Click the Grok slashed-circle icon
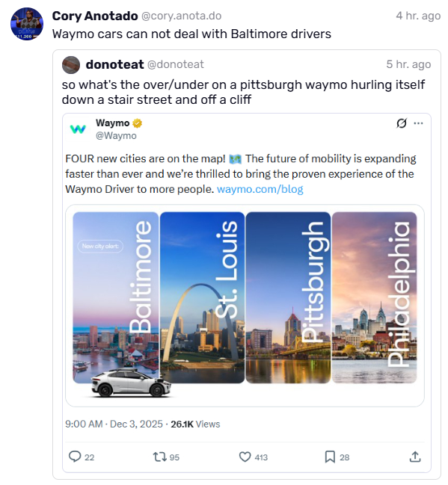This screenshot has height=485, width=448. click(402, 123)
